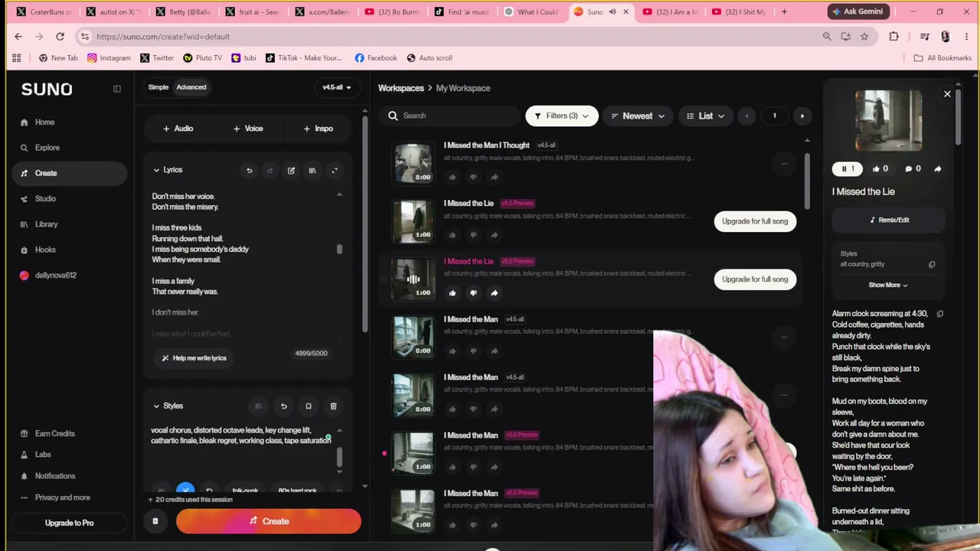Add Audio to the song
The height and width of the screenshot is (551, 980).
(x=178, y=129)
